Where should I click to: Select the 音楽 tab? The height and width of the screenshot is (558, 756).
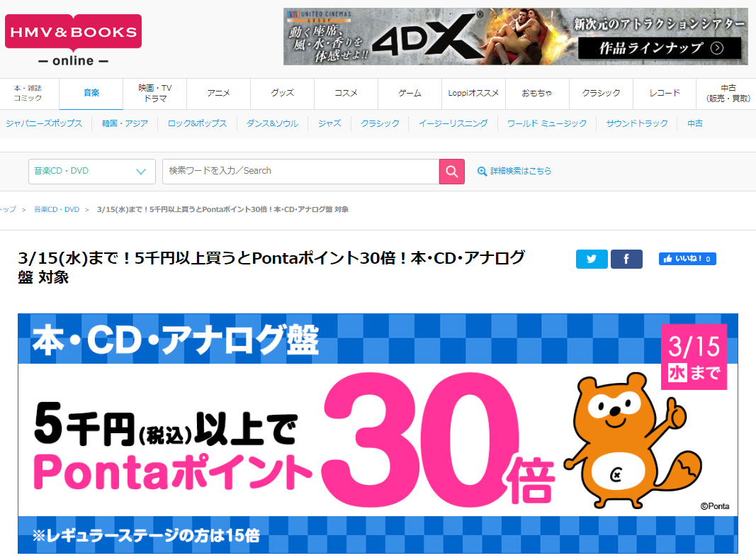(x=91, y=93)
